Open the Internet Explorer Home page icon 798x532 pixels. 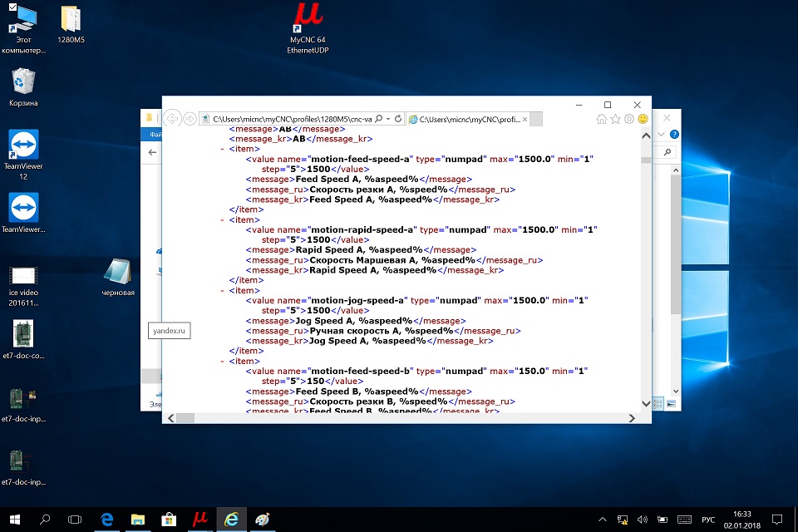pos(601,119)
